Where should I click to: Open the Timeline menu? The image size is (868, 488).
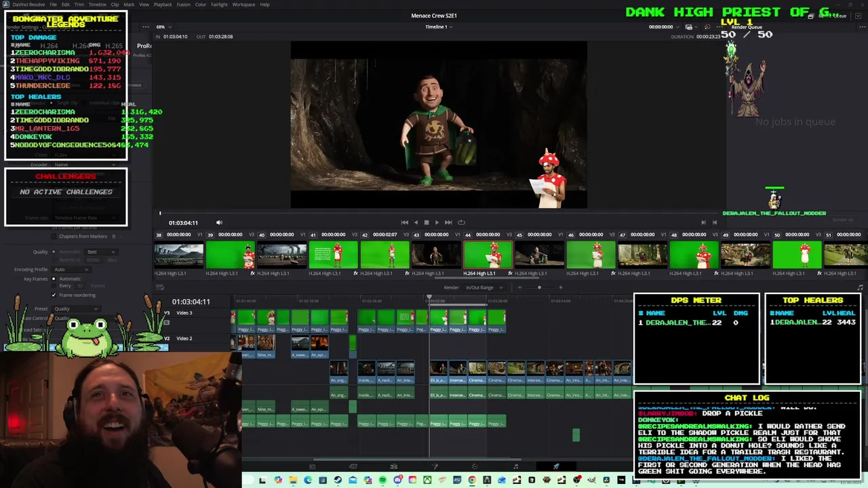click(97, 5)
